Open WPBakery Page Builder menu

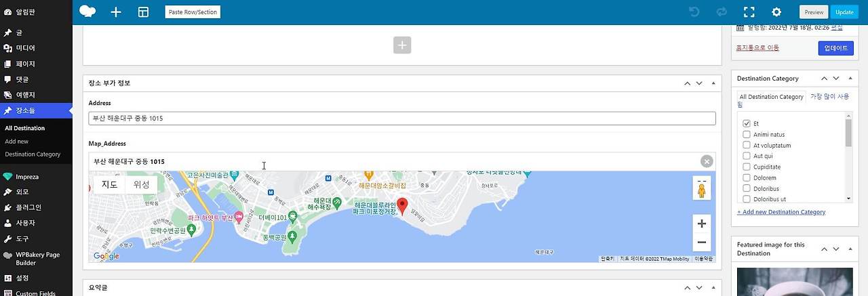click(36, 258)
